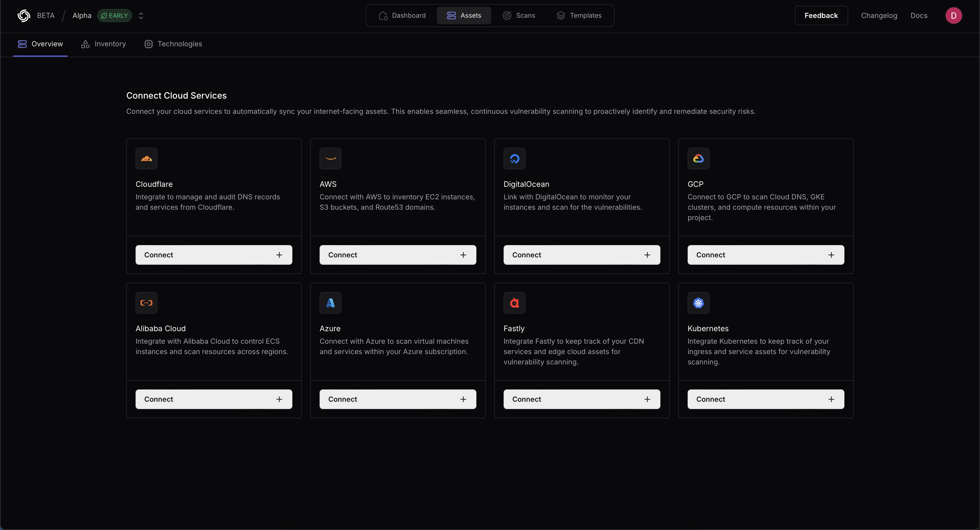Open the Docs link
Screen dimensions: 980x530
point(919,15)
